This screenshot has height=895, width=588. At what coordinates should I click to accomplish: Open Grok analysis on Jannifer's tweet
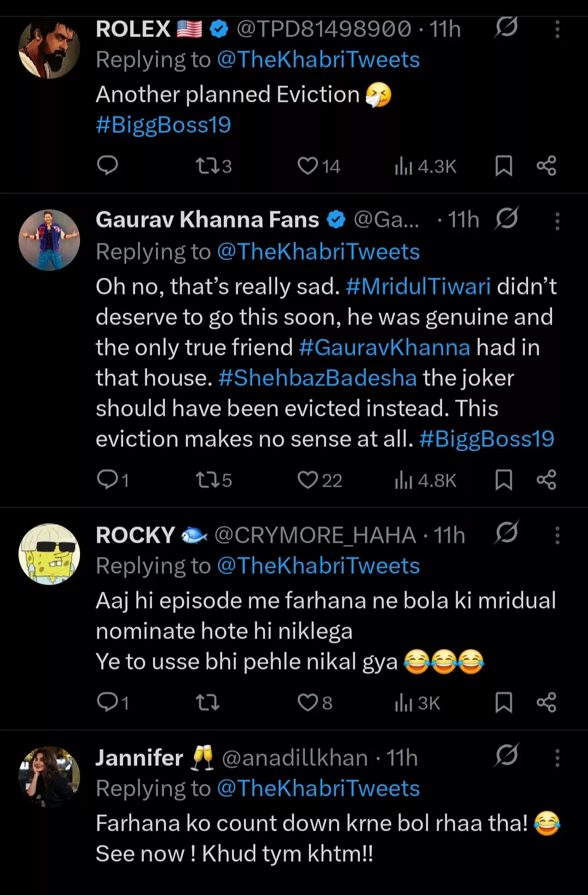(505, 757)
